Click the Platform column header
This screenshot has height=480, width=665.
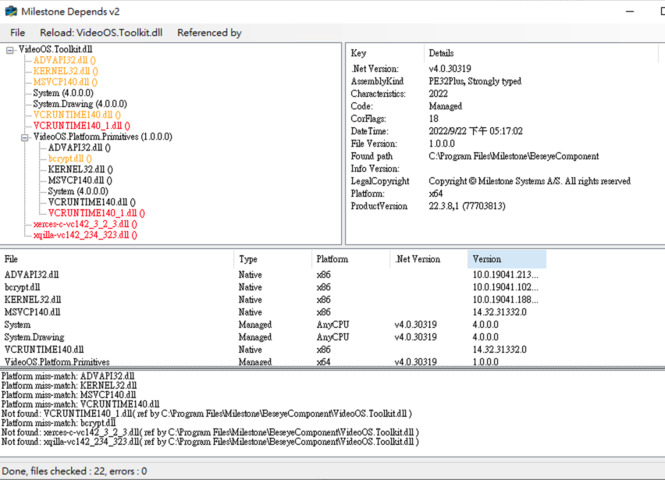350,259
